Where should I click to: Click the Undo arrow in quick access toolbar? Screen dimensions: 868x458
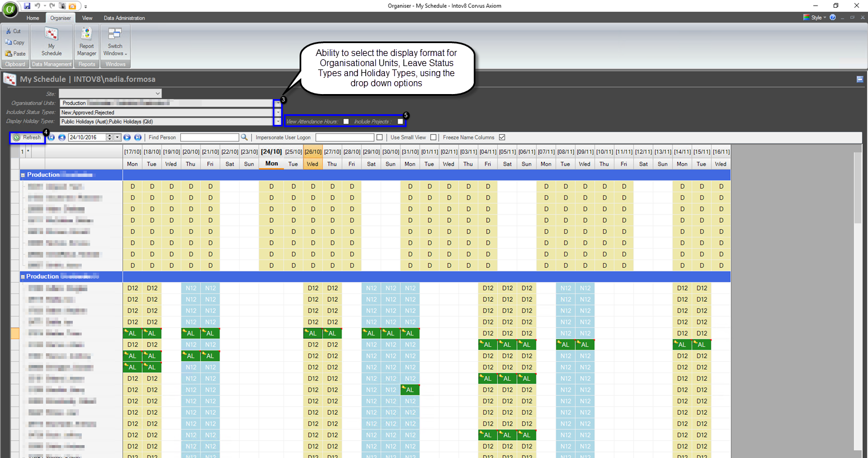38,6
